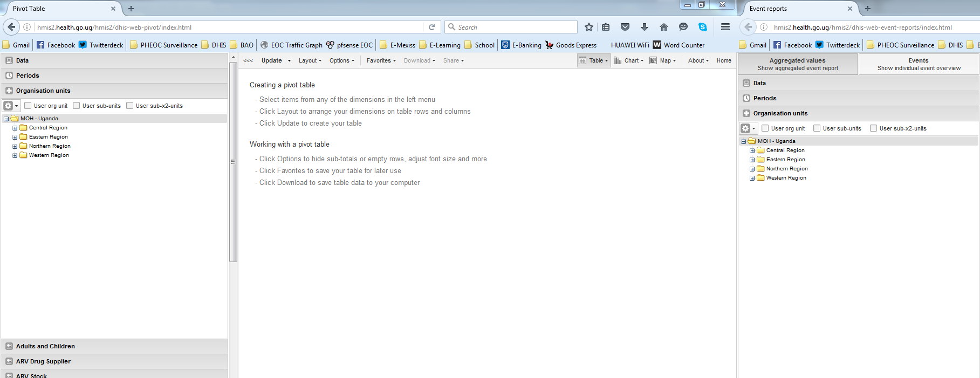Click the Update button
This screenshot has width=980, height=378.
272,60
